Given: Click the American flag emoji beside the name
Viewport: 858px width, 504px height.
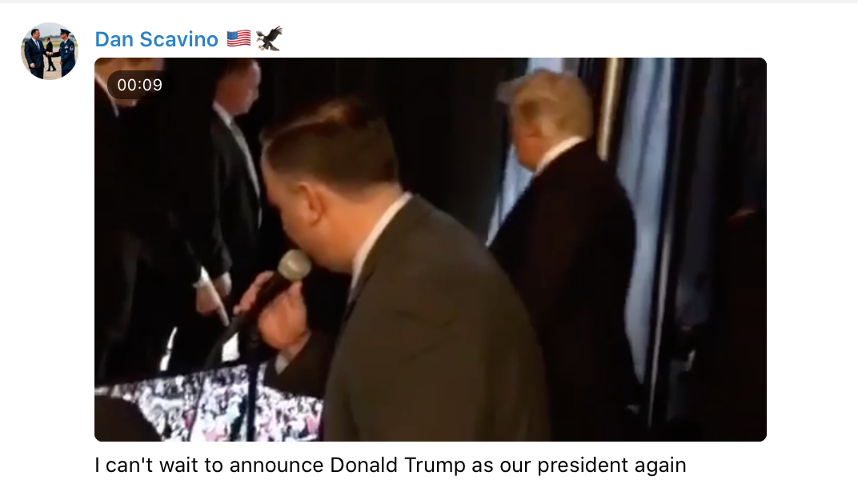Looking at the screenshot, I should [239, 39].
